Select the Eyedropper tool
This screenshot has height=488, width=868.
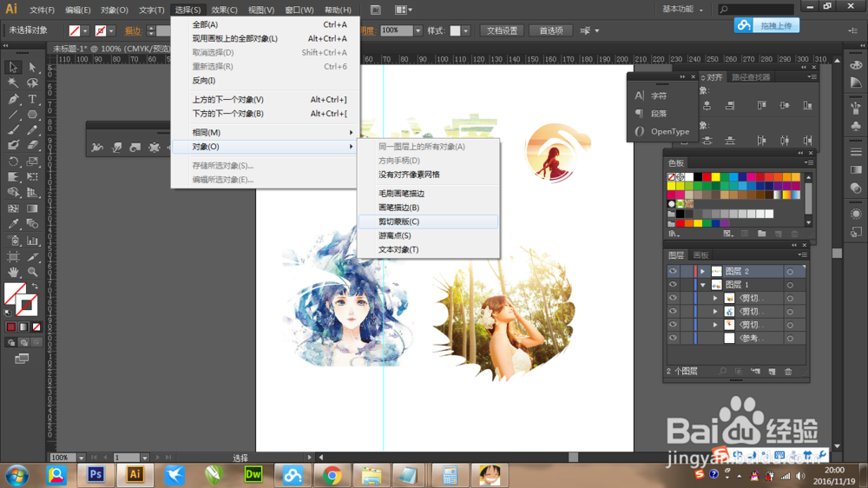(13, 224)
